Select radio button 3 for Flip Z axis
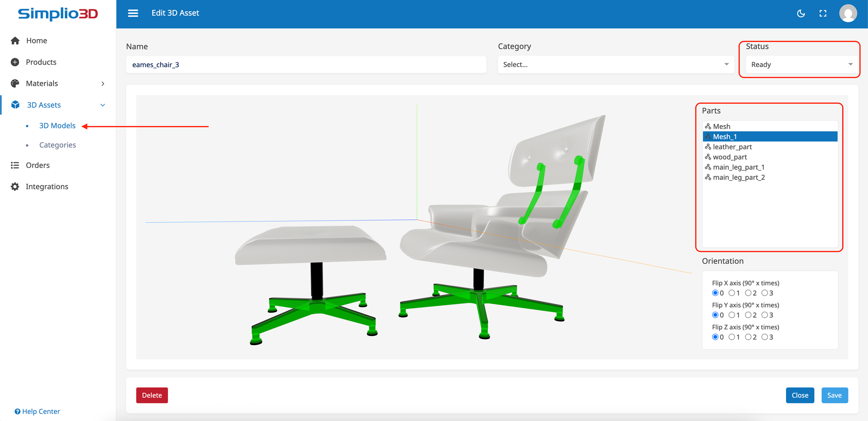Image resolution: width=868 pixels, height=421 pixels. coord(765,337)
